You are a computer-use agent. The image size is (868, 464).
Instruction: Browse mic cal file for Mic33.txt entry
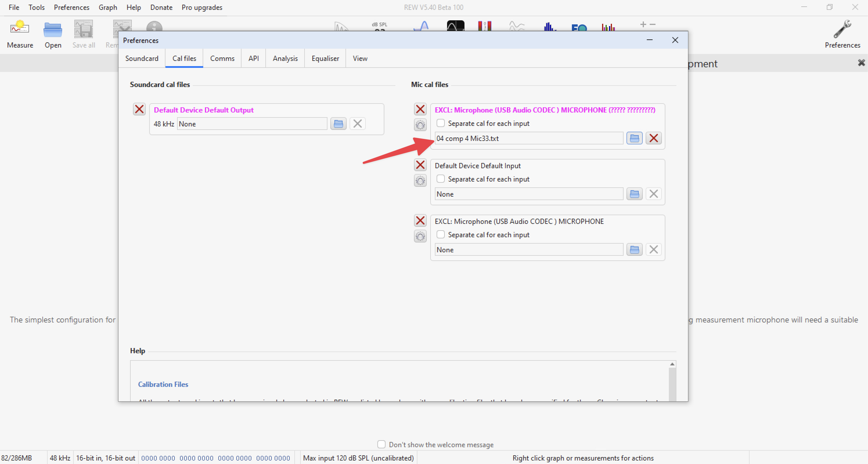coord(634,138)
